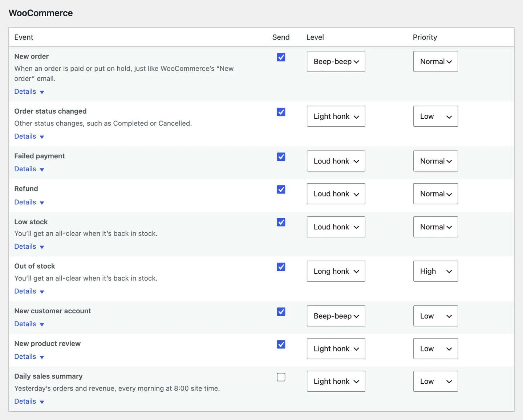This screenshot has height=420, width=523.
Task: Expand Details under New customer account
Action: [x=29, y=324]
